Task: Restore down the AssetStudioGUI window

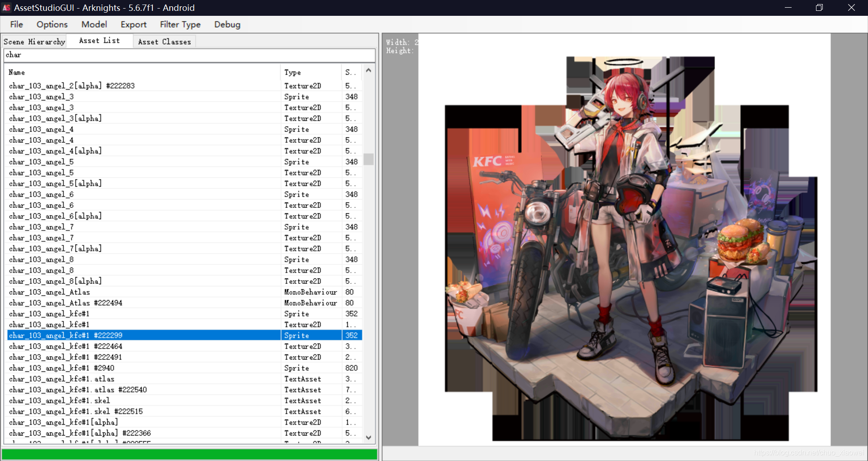Action: (x=819, y=8)
